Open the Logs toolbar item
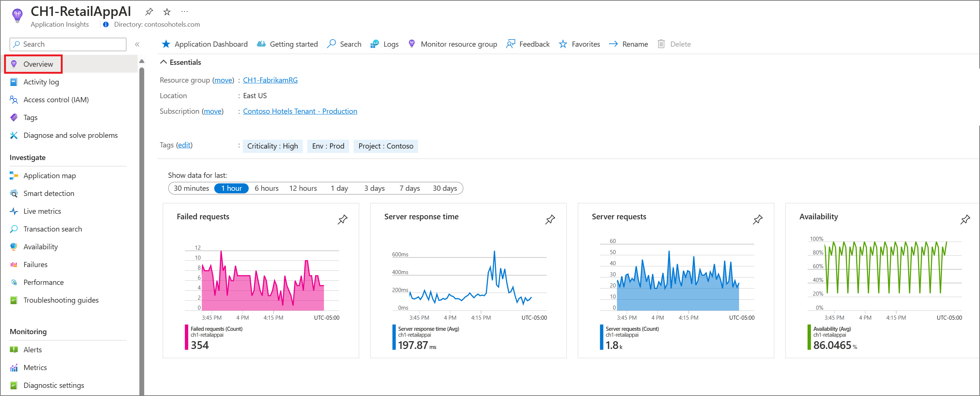The width and height of the screenshot is (980, 396). pyautogui.click(x=385, y=44)
